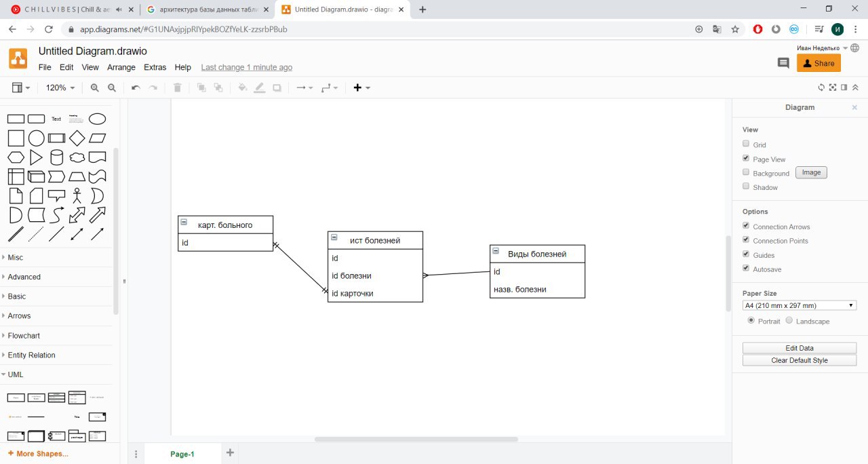Toggle the Guides checkbox
868x464 pixels.
[x=746, y=254]
